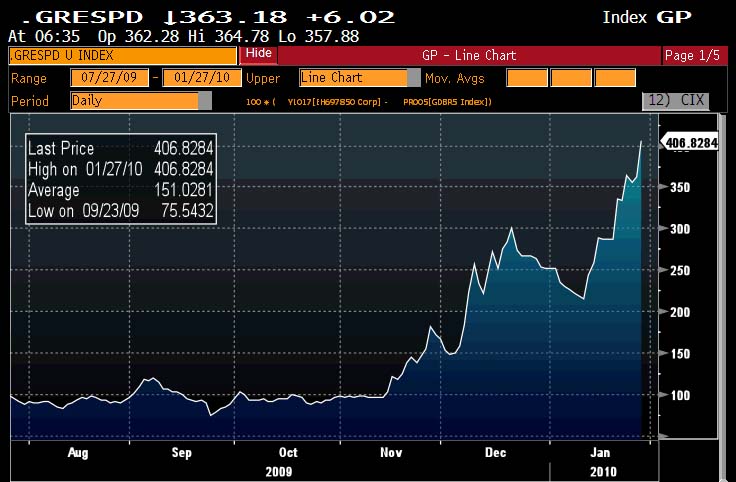736x482 pixels.
Task: Click the range start date 07/27/09
Action: (x=111, y=78)
